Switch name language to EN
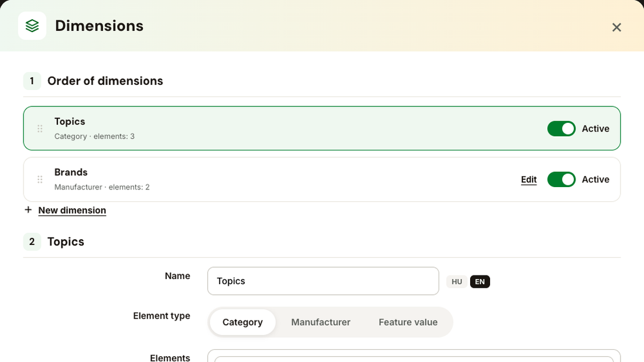Viewport: 644px width, 362px height. (479, 281)
